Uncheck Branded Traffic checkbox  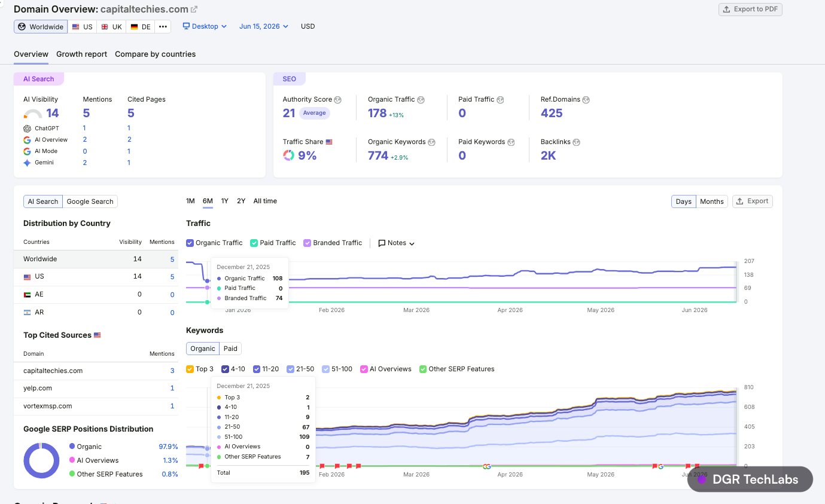pos(308,243)
